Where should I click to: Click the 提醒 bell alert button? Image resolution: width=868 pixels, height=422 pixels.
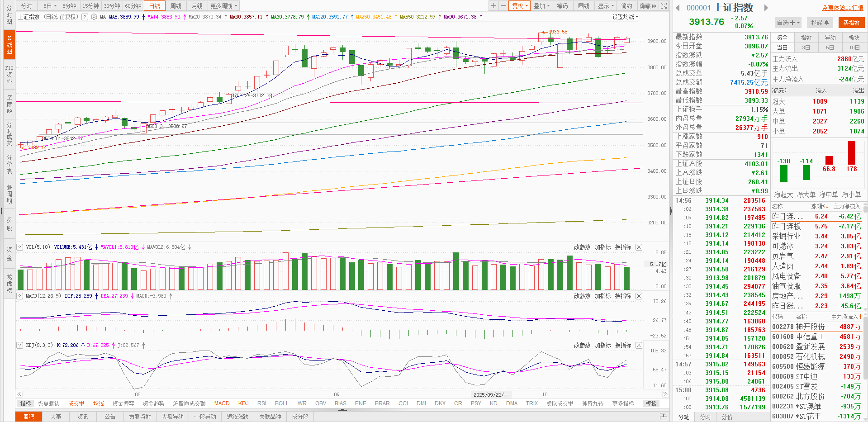(x=820, y=23)
